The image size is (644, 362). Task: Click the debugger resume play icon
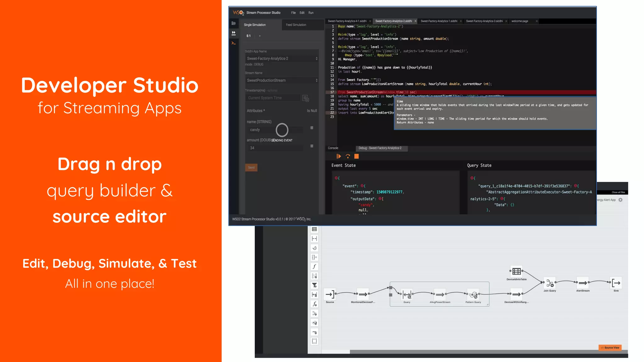pos(339,156)
